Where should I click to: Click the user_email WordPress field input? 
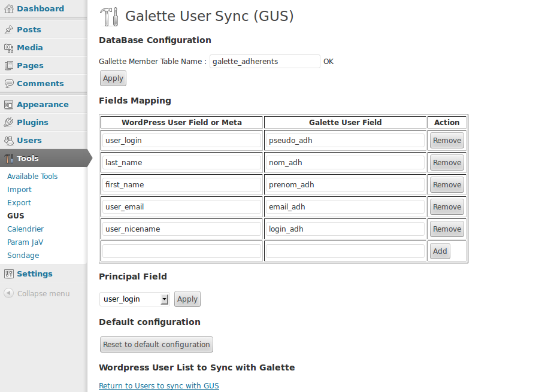coord(181,207)
